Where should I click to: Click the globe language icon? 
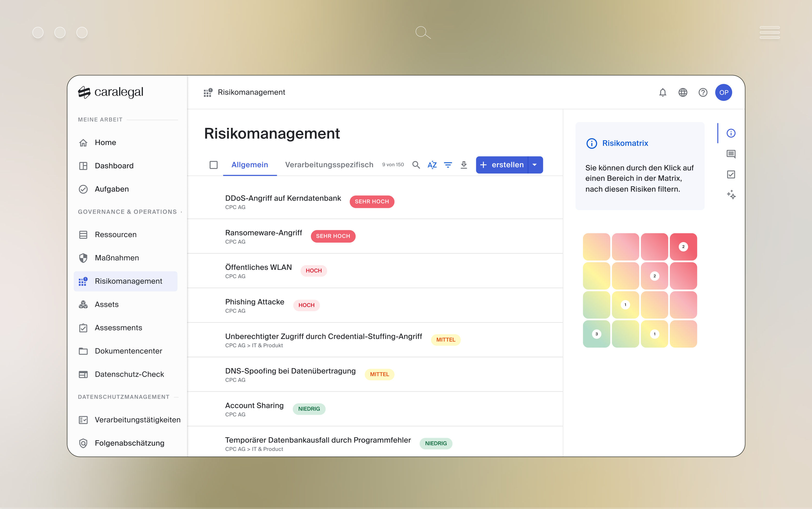coord(683,92)
